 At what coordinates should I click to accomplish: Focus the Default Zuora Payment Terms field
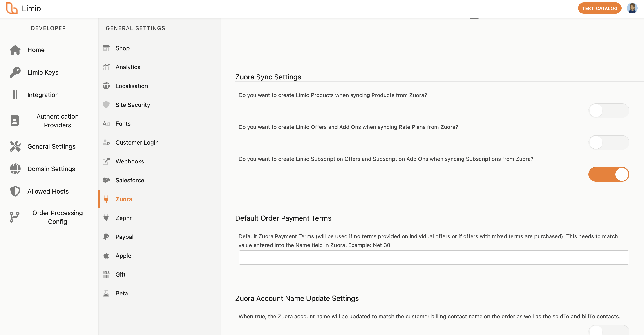coord(434,257)
